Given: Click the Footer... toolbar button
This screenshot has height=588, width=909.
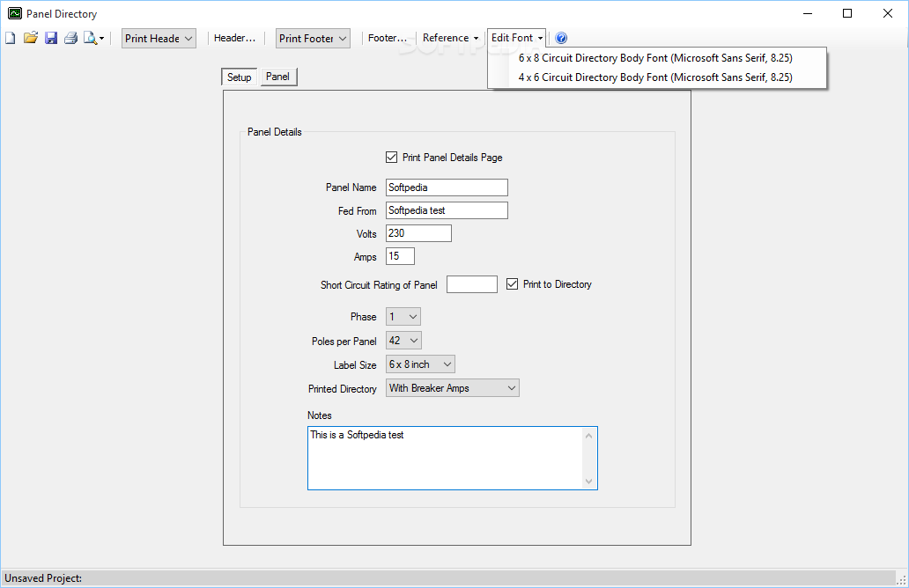Looking at the screenshot, I should point(388,38).
